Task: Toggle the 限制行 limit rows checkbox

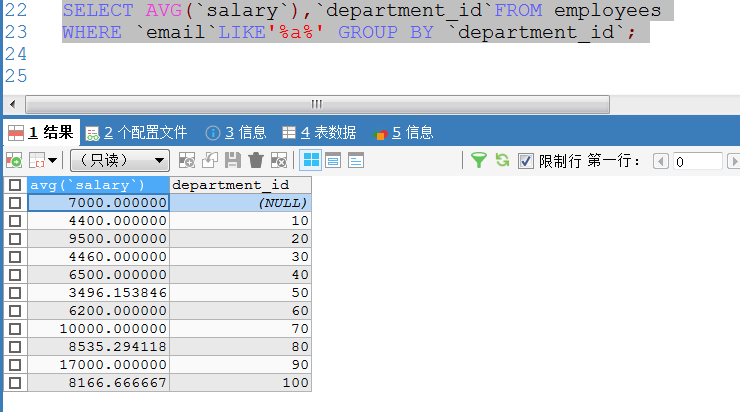Action: tap(525, 161)
